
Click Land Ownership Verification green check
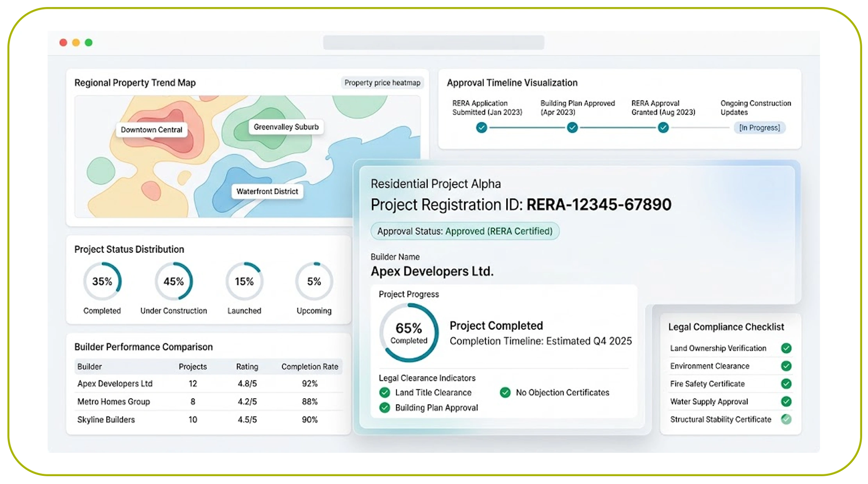786,348
